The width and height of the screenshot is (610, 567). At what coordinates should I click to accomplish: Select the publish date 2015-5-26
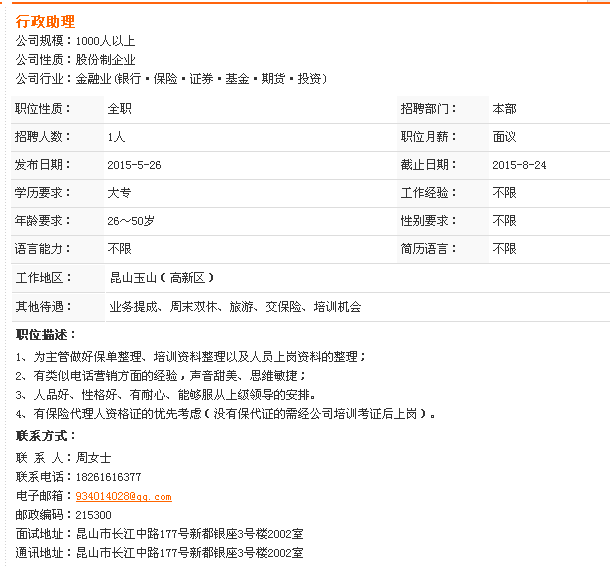click(134, 164)
